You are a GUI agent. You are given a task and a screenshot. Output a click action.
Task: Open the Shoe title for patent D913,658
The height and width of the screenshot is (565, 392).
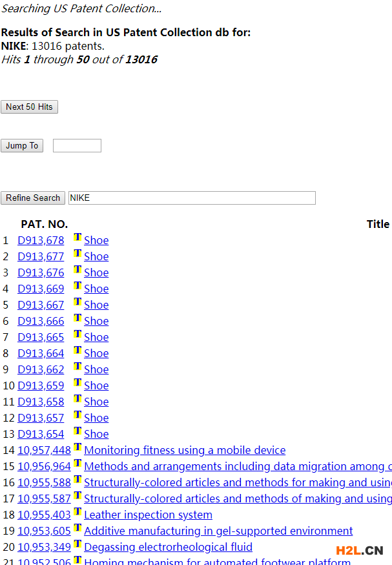(x=96, y=402)
